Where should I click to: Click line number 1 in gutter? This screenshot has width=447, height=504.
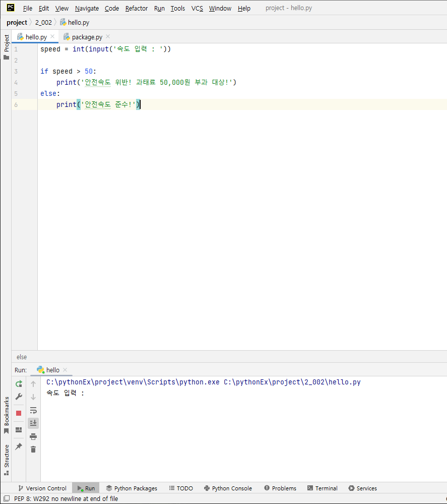click(x=16, y=49)
